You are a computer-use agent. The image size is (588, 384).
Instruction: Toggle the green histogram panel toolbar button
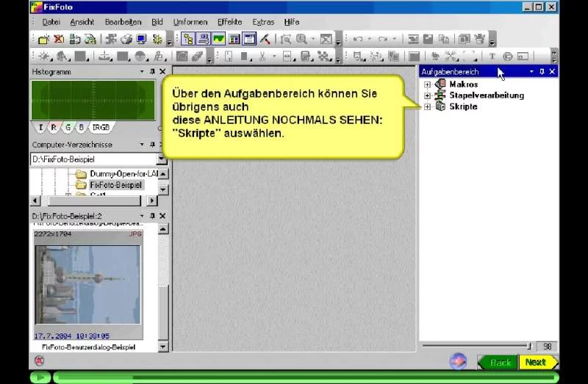click(218, 39)
